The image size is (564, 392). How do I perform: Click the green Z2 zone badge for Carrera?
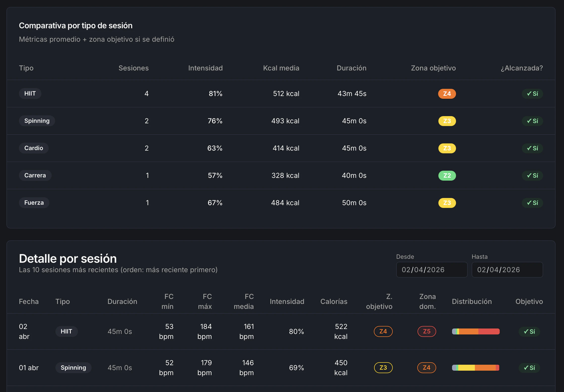(x=447, y=176)
